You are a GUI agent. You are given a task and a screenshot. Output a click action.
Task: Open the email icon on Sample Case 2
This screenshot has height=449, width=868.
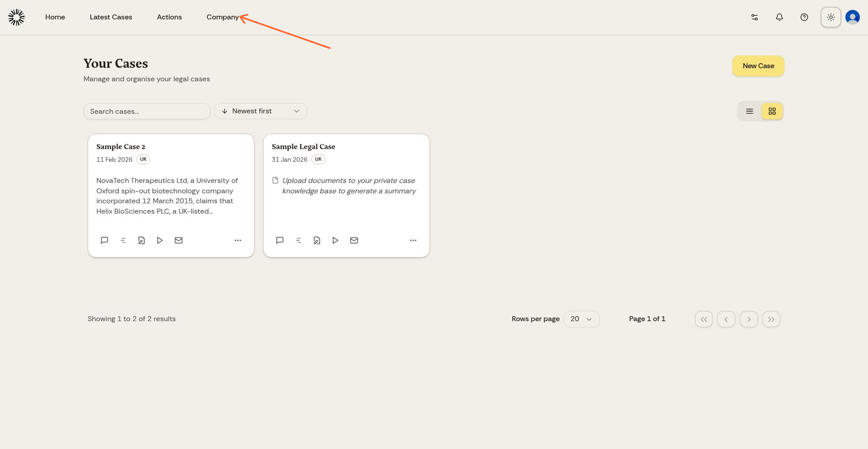pos(179,240)
